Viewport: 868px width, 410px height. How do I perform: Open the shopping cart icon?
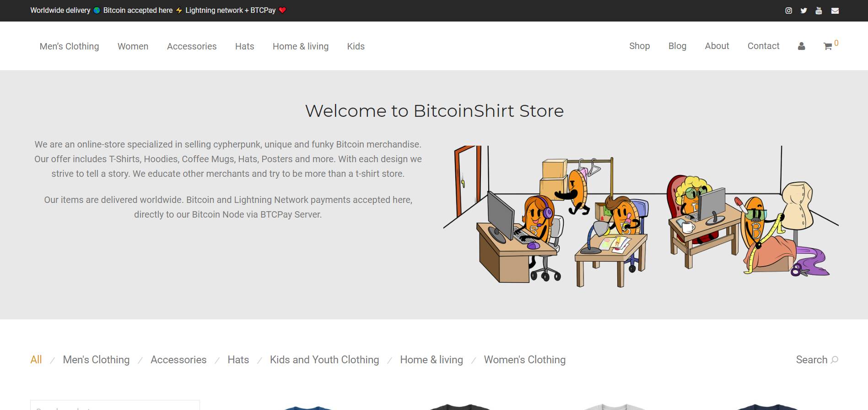[x=828, y=46]
